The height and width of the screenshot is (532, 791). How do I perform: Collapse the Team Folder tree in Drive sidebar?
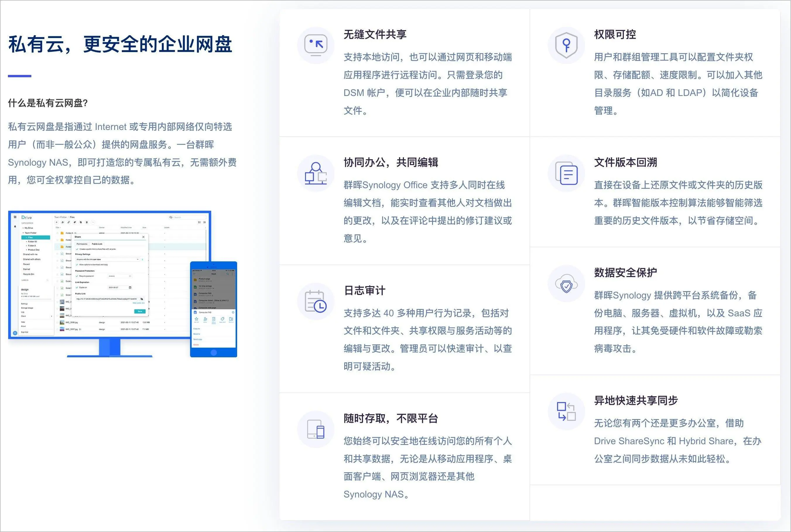coord(23,233)
